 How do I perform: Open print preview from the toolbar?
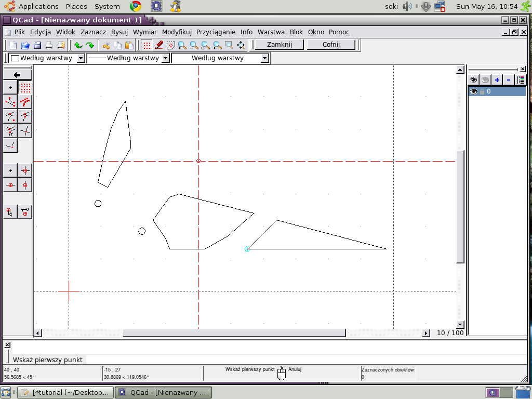coord(61,45)
